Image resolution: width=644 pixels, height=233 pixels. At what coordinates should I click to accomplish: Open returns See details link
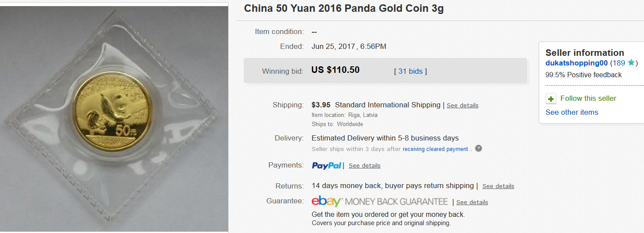pos(498,186)
